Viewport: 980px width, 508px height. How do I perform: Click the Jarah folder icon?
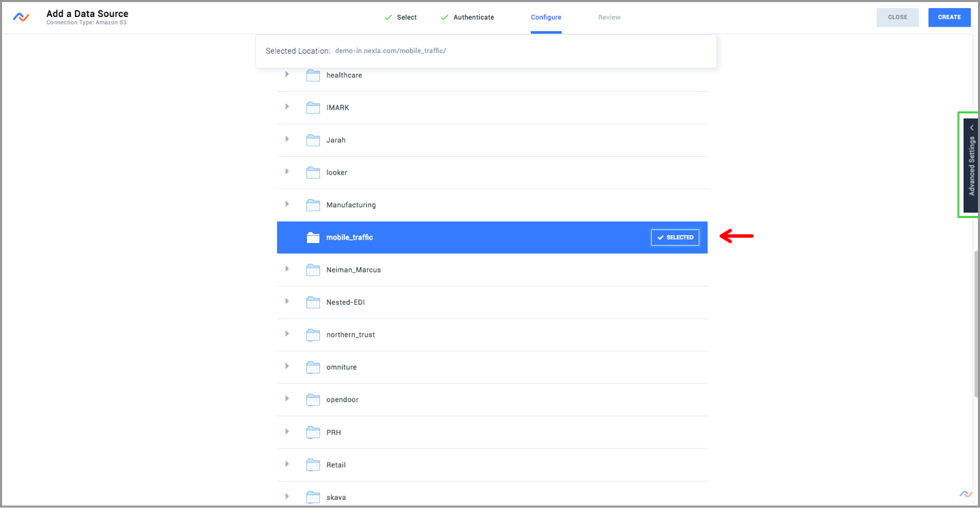pos(313,140)
